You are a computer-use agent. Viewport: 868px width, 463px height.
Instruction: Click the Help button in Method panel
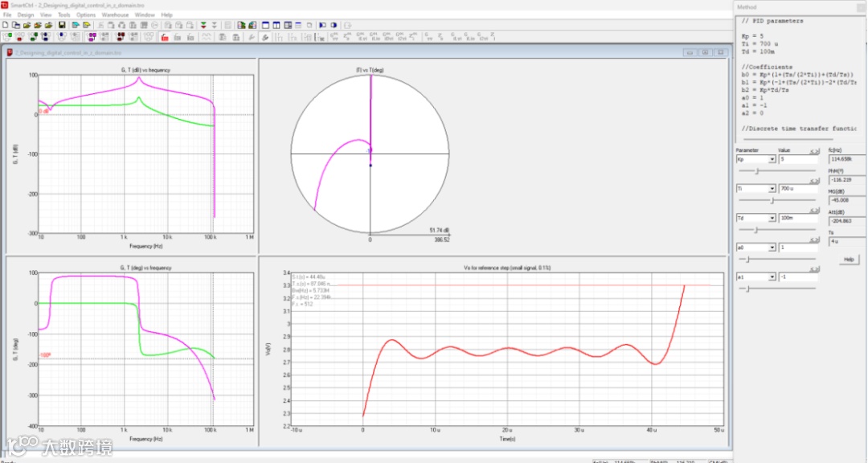click(x=849, y=260)
